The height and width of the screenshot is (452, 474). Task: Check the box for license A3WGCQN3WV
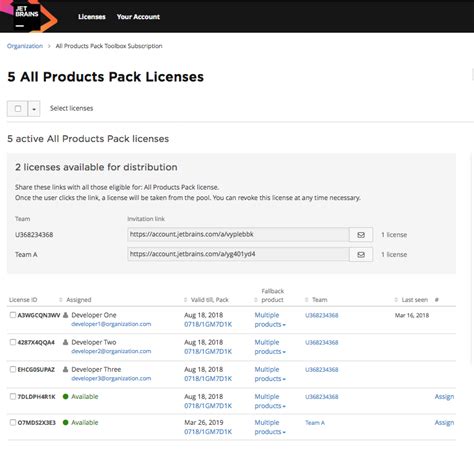click(13, 315)
